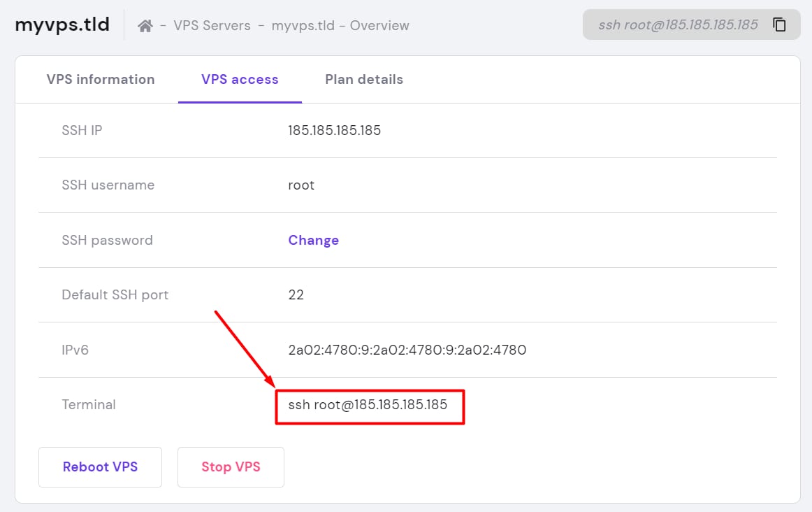Click the ssh command field in header
The width and height of the screenshot is (812, 512).
click(x=678, y=25)
